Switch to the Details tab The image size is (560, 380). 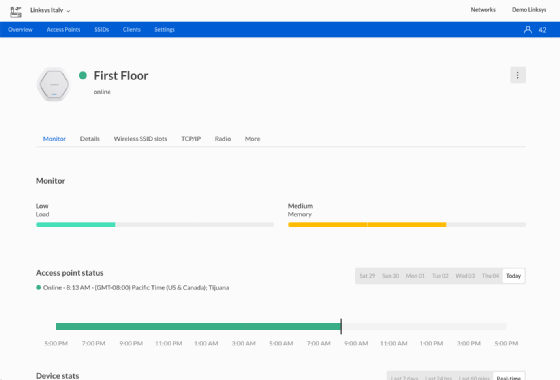pos(90,139)
